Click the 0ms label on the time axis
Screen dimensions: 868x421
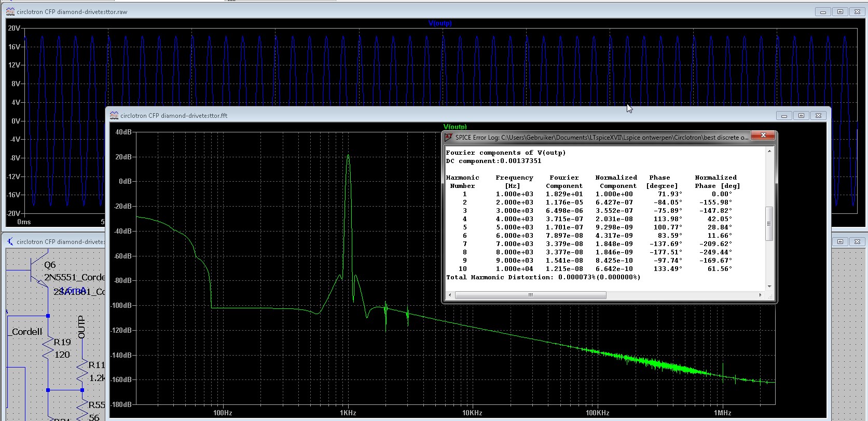tap(24, 222)
